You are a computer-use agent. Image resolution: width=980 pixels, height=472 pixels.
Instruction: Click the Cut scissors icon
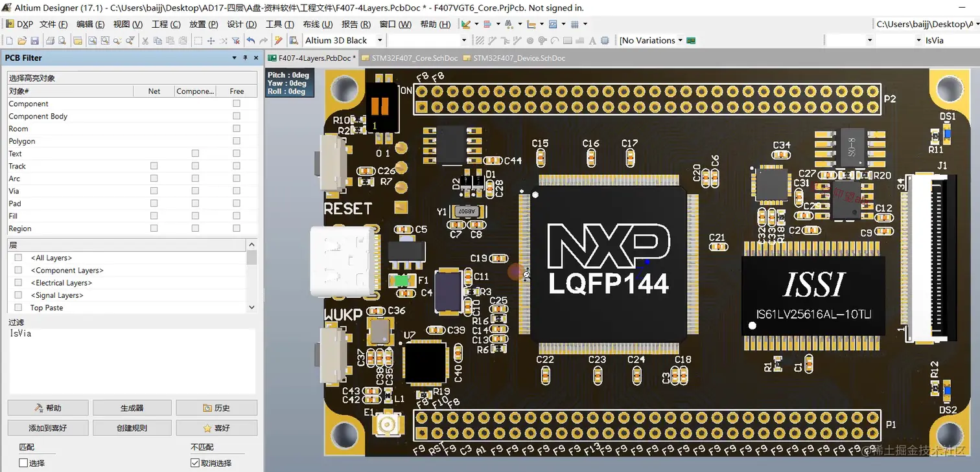click(x=146, y=40)
